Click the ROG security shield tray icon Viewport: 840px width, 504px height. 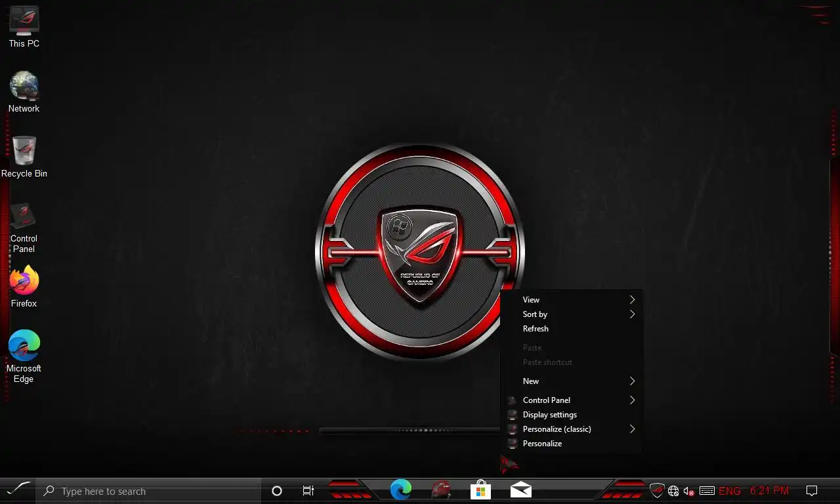pos(657,490)
